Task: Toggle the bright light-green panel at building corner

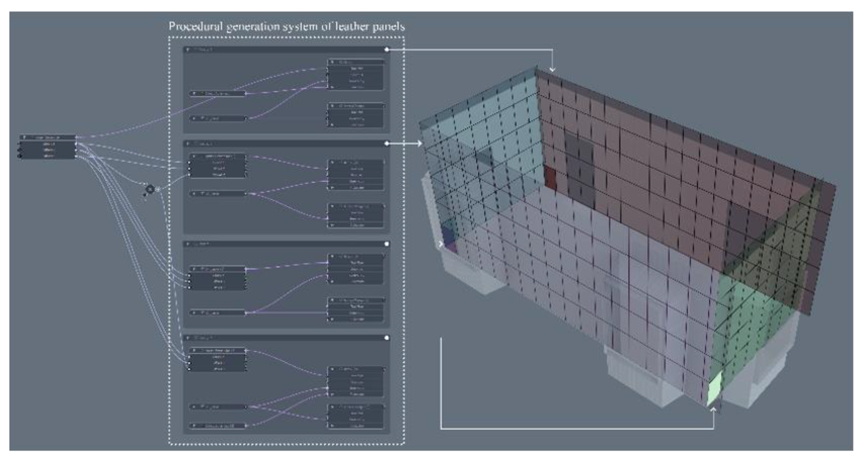Action: click(714, 391)
